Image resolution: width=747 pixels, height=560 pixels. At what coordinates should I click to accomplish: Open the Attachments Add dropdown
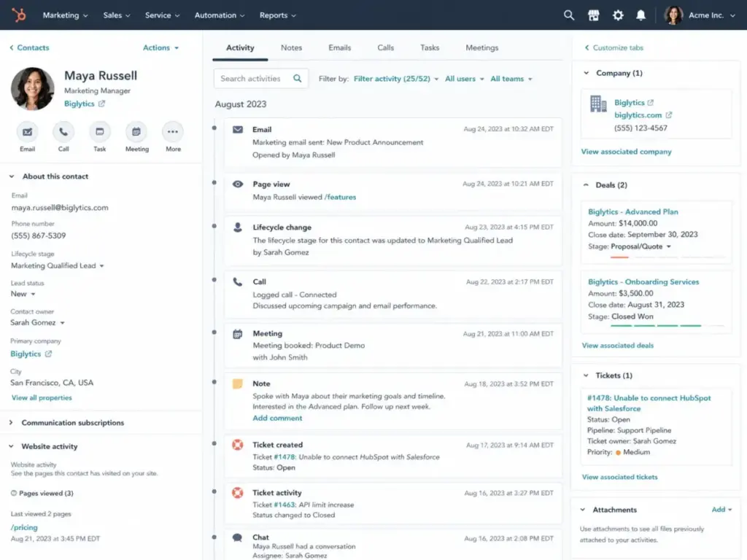click(x=721, y=510)
